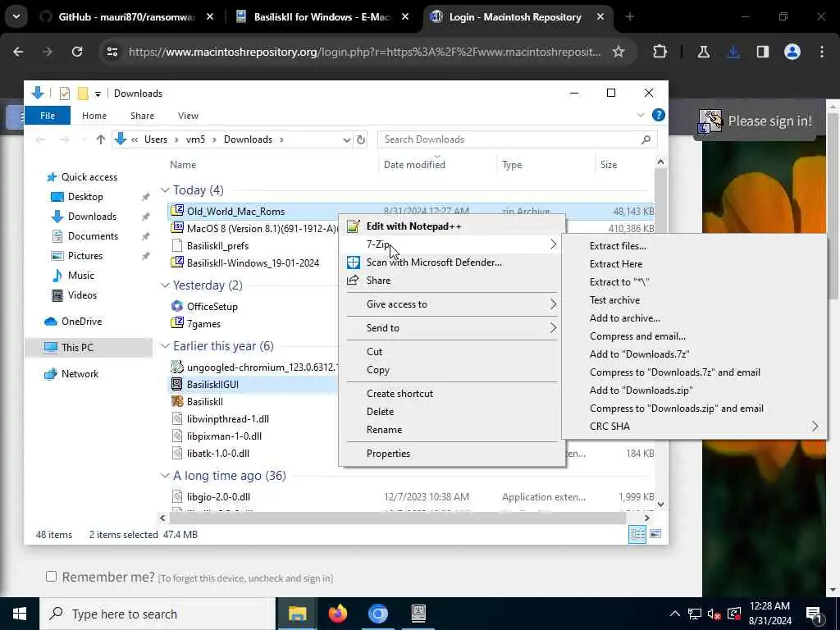Viewport: 840px width, 630px height.
Task: Open Videos folder in navigation pane
Action: (82, 295)
